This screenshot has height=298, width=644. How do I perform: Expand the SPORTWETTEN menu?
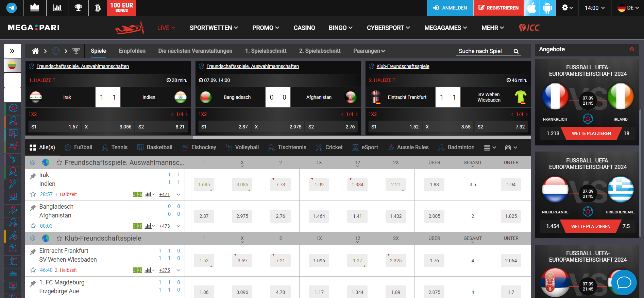(214, 28)
